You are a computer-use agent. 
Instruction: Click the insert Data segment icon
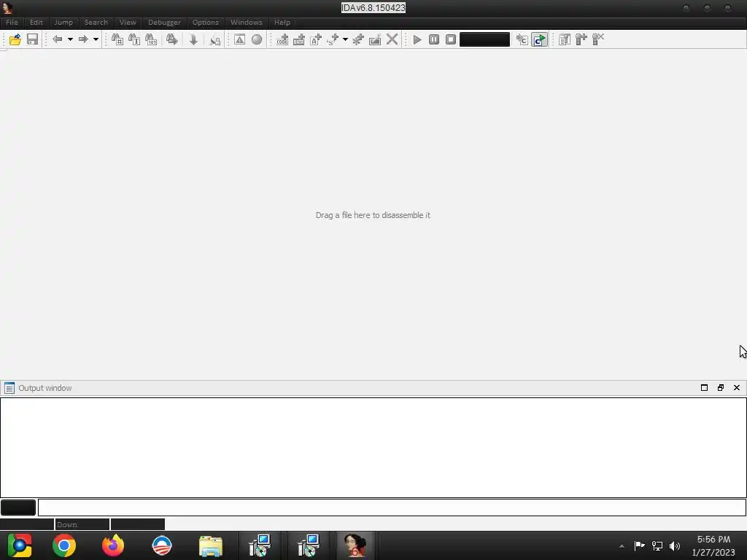point(299,39)
